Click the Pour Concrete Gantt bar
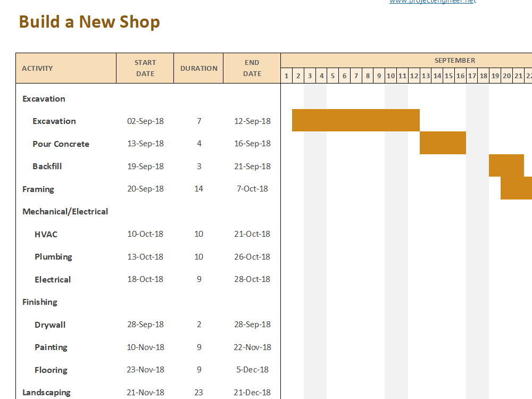 point(443,143)
